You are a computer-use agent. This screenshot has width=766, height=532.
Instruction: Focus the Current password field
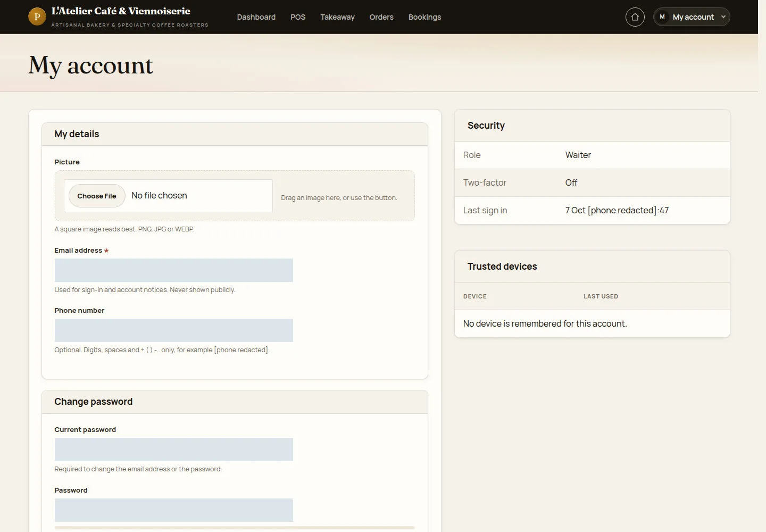173,450
